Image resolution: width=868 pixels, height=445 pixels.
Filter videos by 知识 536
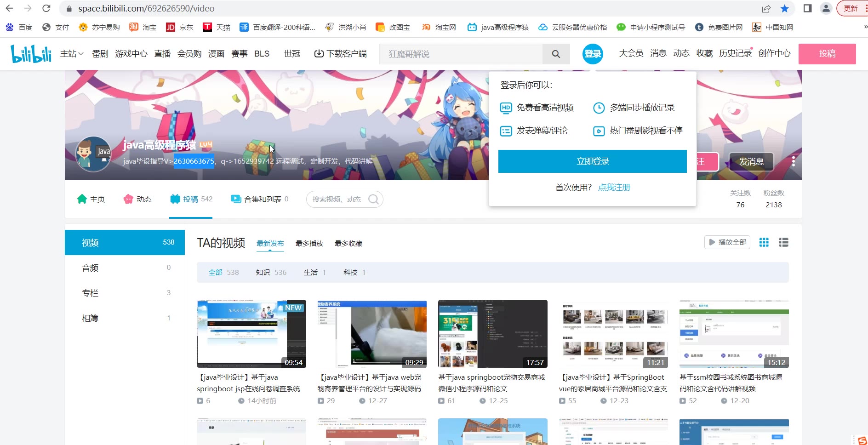(271, 273)
